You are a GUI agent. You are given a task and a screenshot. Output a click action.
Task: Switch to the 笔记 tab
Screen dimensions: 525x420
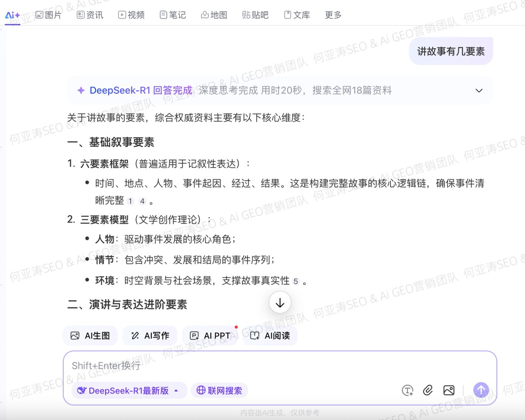pyautogui.click(x=173, y=15)
